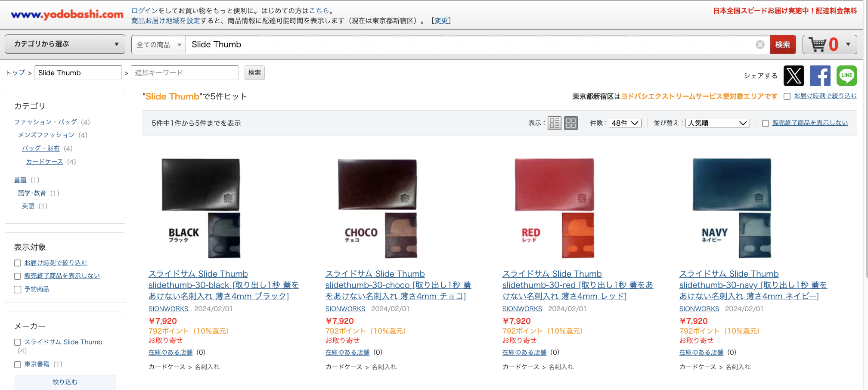Open the 人気順 sort order dropdown
The image size is (868, 390).
[x=717, y=123]
